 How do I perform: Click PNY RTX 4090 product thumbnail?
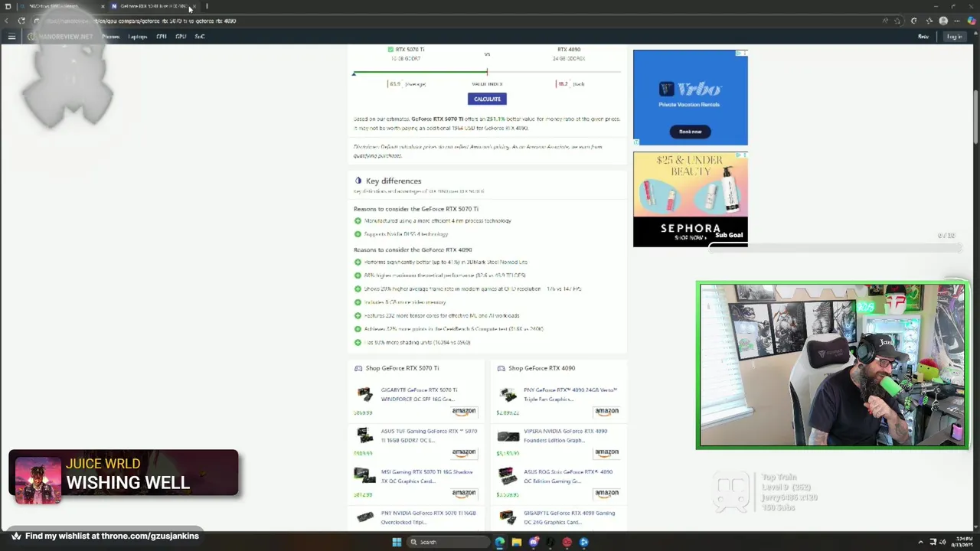pyautogui.click(x=508, y=394)
